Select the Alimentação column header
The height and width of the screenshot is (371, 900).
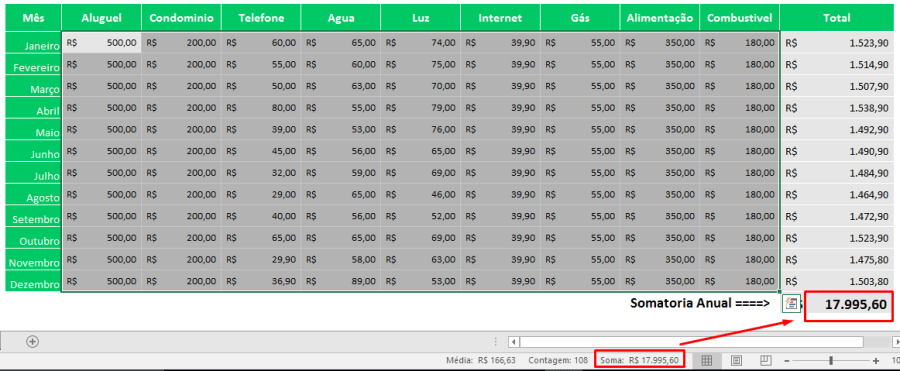(x=660, y=18)
